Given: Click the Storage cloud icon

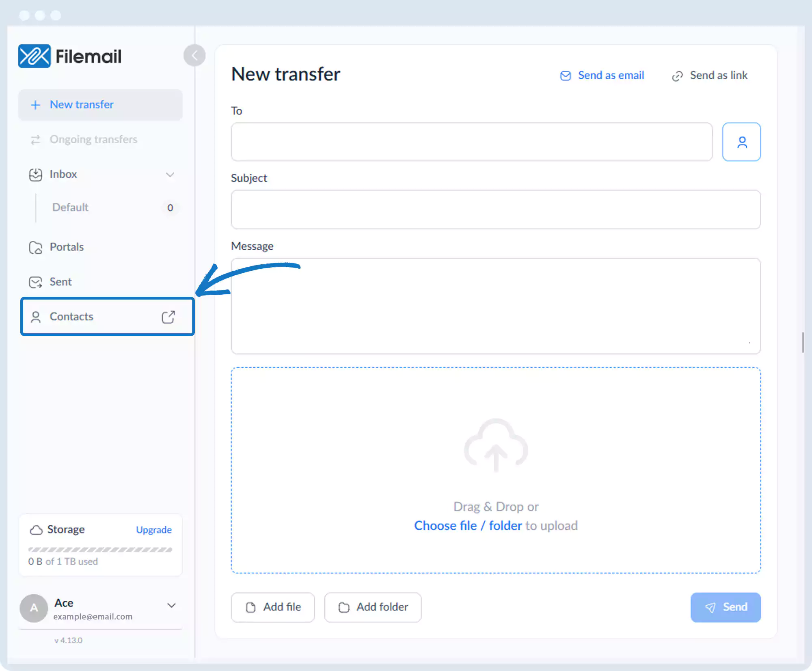Looking at the screenshot, I should coord(36,530).
